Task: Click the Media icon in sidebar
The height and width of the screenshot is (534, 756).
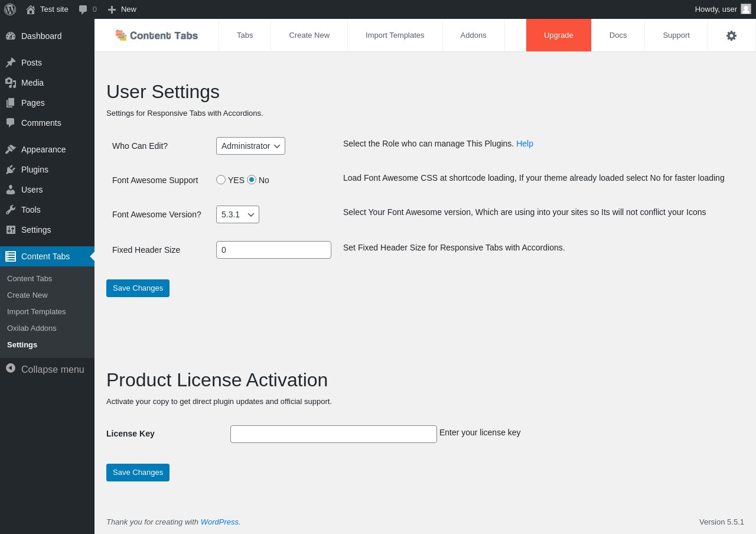Action: (11, 83)
